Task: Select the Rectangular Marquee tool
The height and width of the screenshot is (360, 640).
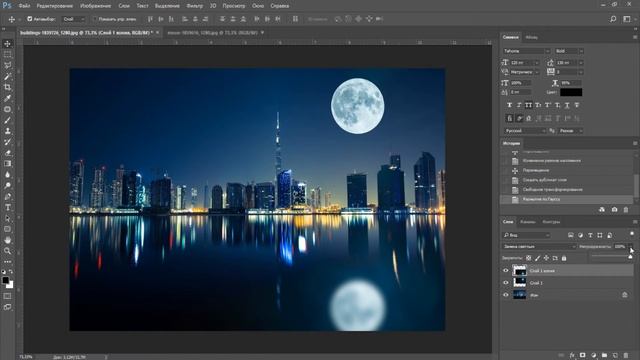Action: 7,54
